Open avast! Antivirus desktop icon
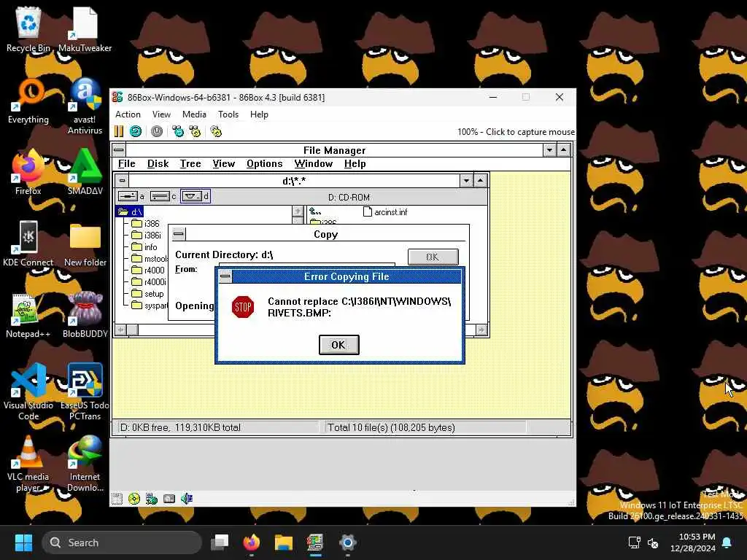Viewport: 747px width, 560px height. point(85,106)
